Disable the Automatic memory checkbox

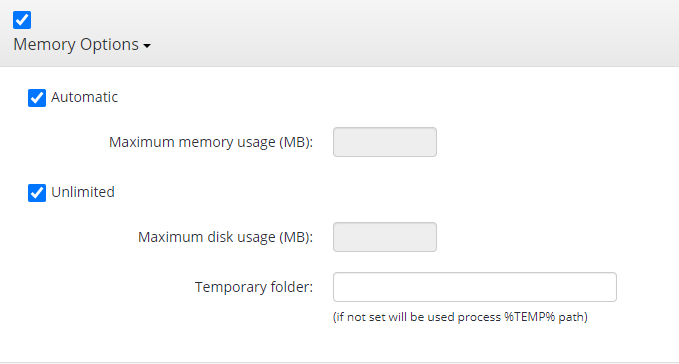point(37,98)
